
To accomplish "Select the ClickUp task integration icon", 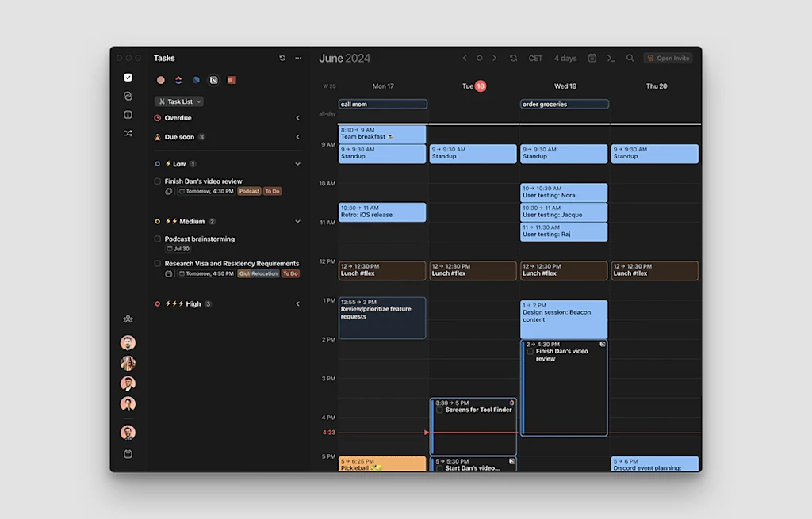I will tap(178, 80).
